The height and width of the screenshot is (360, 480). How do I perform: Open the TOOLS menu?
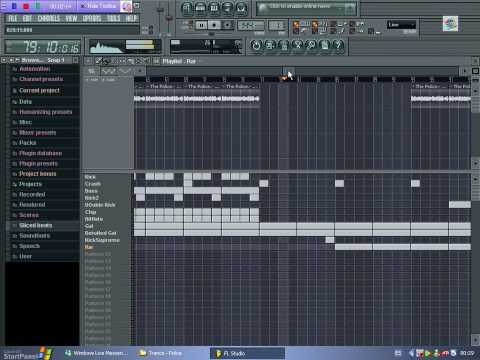pyautogui.click(x=113, y=18)
